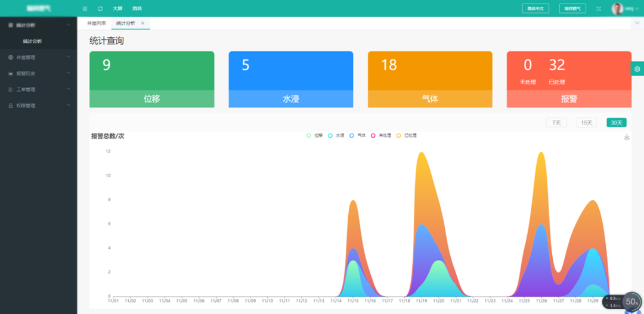This screenshot has height=314, width=644.
Task: Toggle the 位移 series in chart legend
Action: coord(314,136)
